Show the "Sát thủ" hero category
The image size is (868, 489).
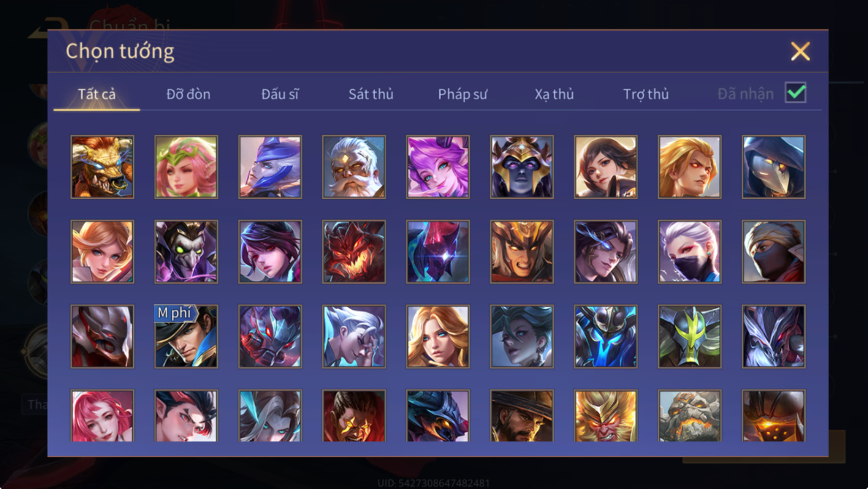371,94
